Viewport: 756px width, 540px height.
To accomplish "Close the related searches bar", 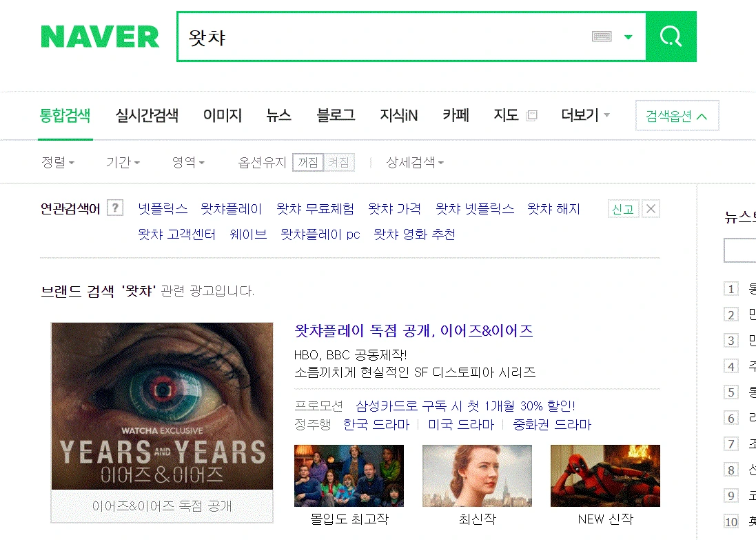I will (x=651, y=209).
